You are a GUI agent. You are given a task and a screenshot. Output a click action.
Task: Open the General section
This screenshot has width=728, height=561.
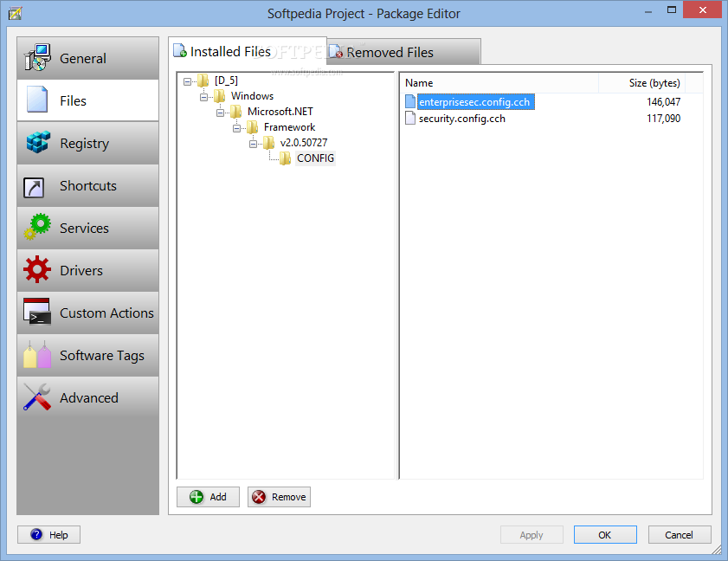[x=87, y=58]
